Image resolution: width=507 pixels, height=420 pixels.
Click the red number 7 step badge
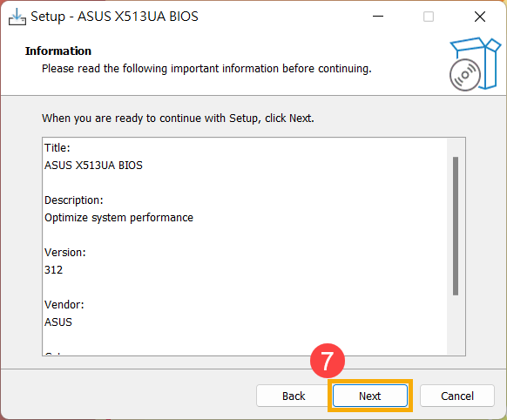point(328,361)
